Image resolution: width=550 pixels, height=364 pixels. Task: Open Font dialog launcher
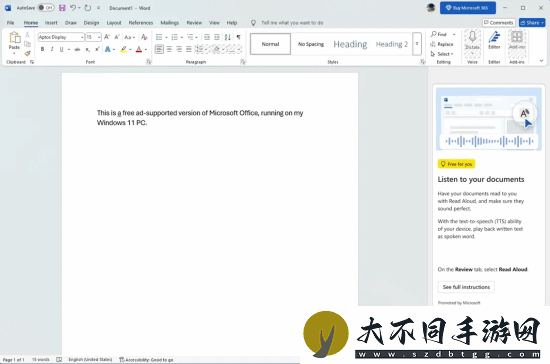(x=149, y=62)
